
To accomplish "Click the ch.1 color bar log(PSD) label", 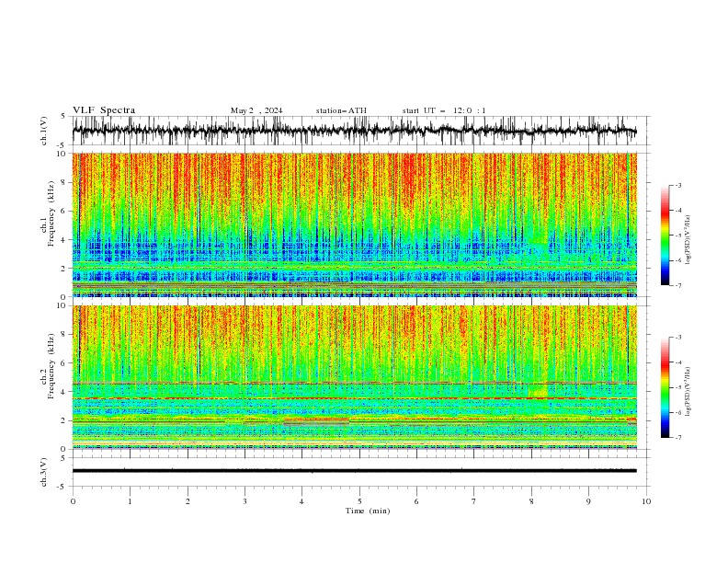I will pos(688,240).
